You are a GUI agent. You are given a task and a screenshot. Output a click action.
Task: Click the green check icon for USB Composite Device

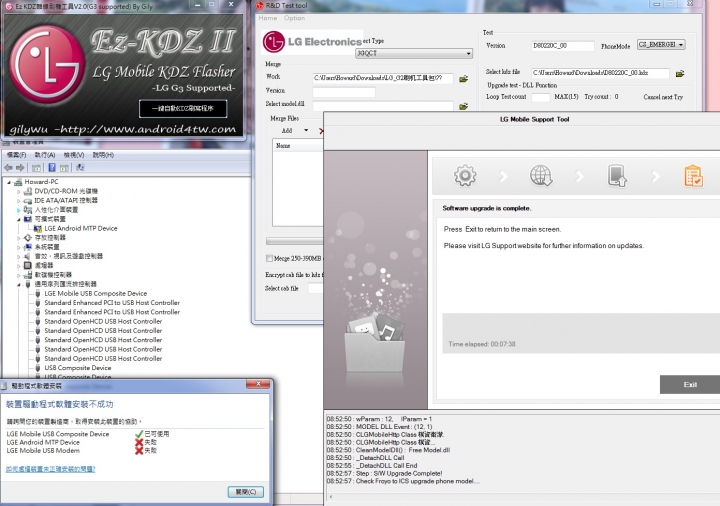[139, 434]
